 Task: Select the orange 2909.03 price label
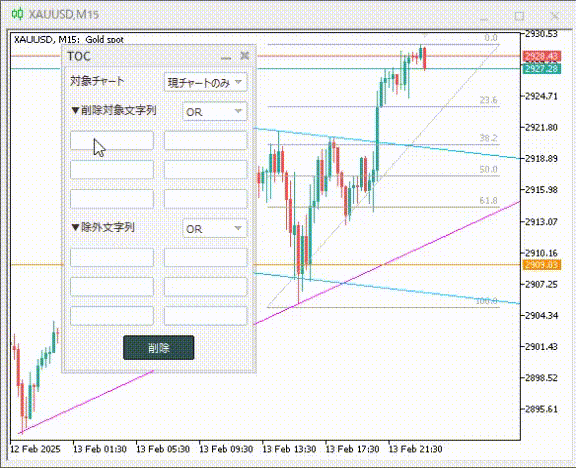(541, 264)
